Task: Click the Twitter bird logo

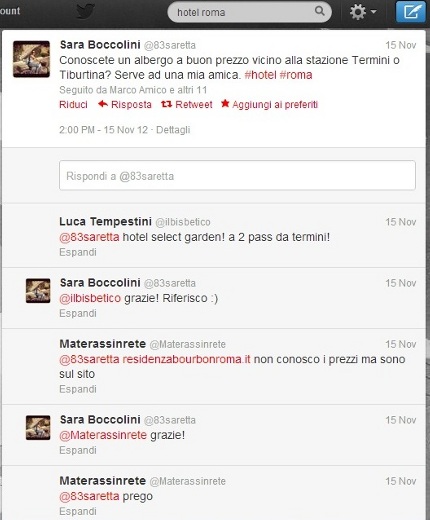Action: pyautogui.click(x=85, y=11)
